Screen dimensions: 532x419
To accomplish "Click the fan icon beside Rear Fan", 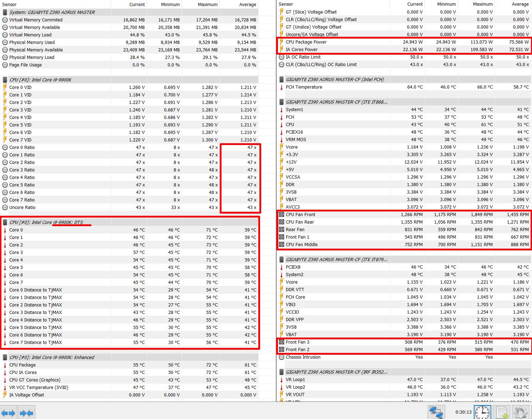I will 282,229.
